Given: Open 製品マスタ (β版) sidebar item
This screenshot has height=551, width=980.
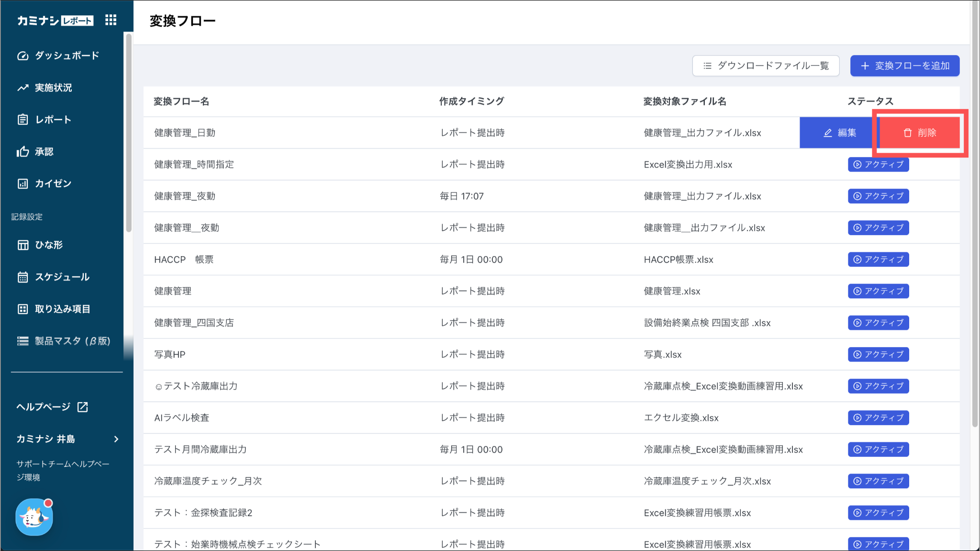Looking at the screenshot, I should (72, 341).
